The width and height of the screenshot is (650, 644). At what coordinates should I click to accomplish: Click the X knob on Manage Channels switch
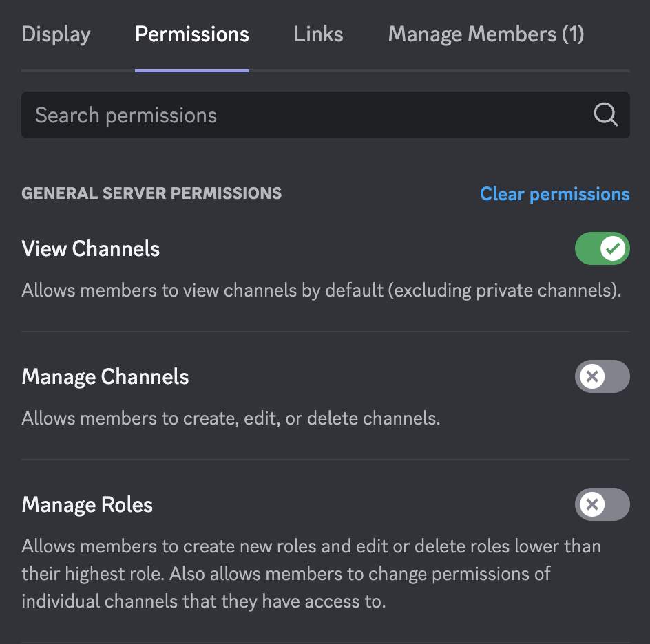tap(592, 376)
